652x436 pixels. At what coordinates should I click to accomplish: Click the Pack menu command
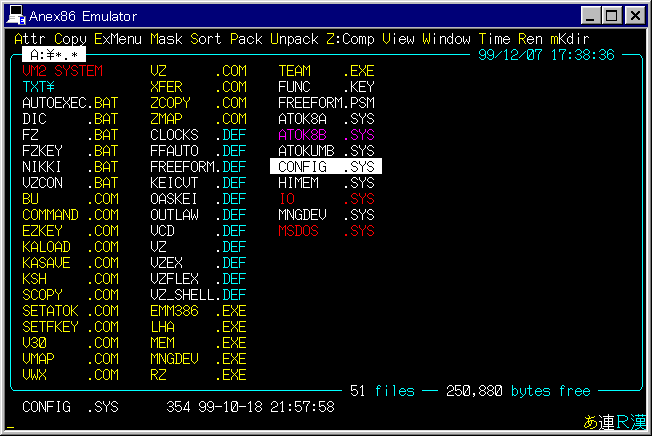(x=246, y=39)
